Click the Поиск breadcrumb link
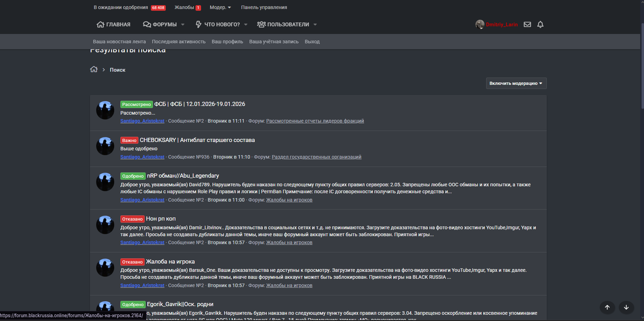Screen dimensions: 644x321 (x=118, y=70)
